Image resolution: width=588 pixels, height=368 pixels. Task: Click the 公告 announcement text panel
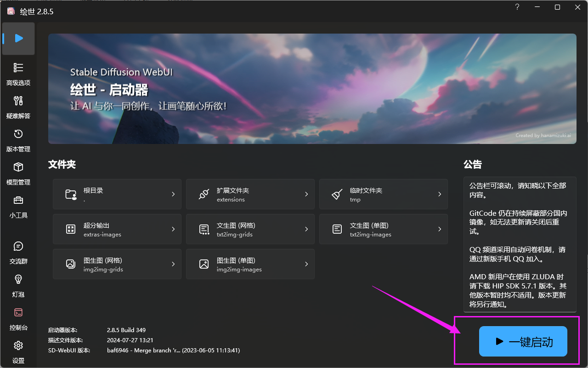[520, 244]
